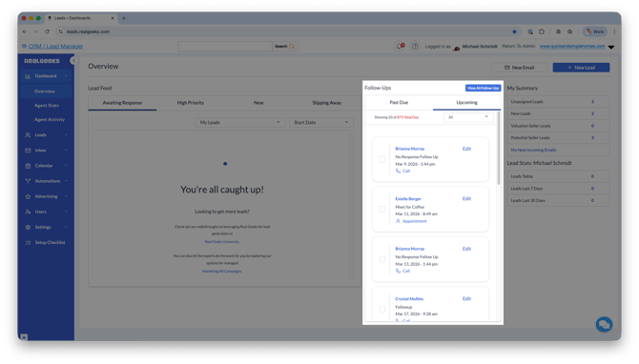Viewport: 639px width, 364px height.
Task: Edit the Estelle Berger follow-up
Action: coord(466,199)
